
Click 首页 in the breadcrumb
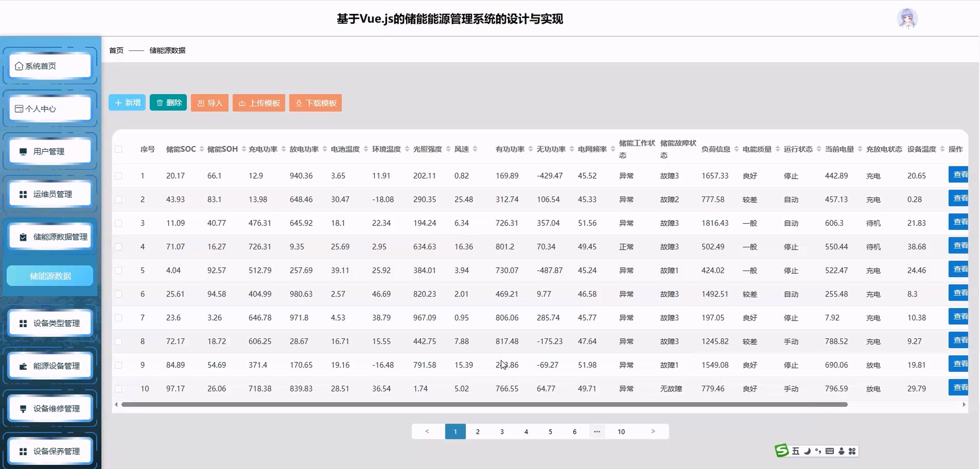click(x=116, y=50)
